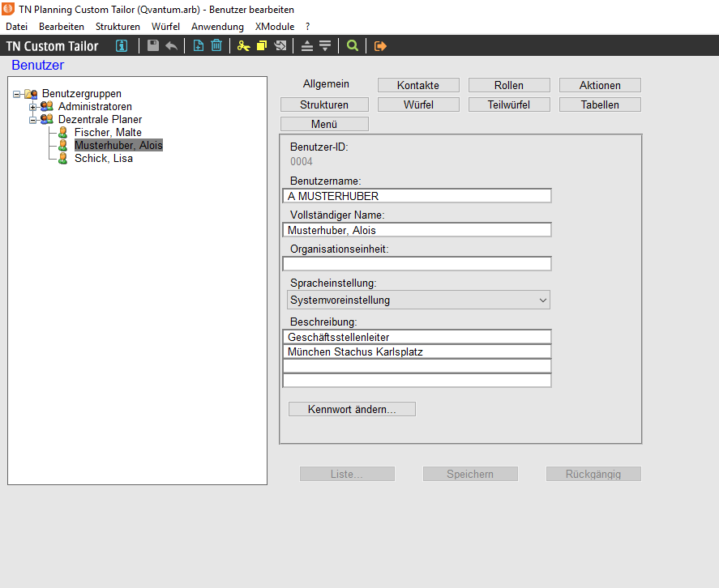Open the XModule menu

point(275,27)
